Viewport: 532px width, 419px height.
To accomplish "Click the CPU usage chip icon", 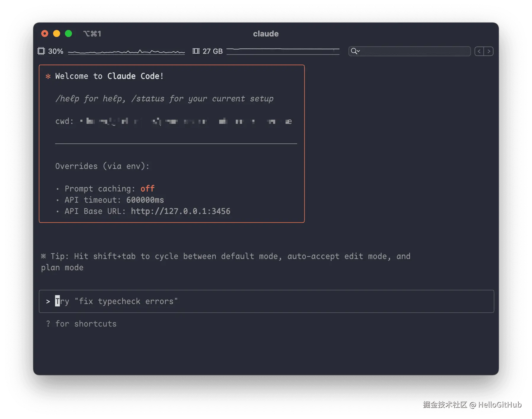I will 41,51.
